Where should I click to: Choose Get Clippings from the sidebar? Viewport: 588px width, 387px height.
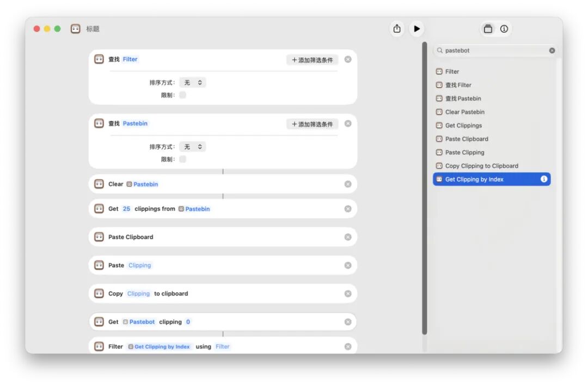pos(491,125)
